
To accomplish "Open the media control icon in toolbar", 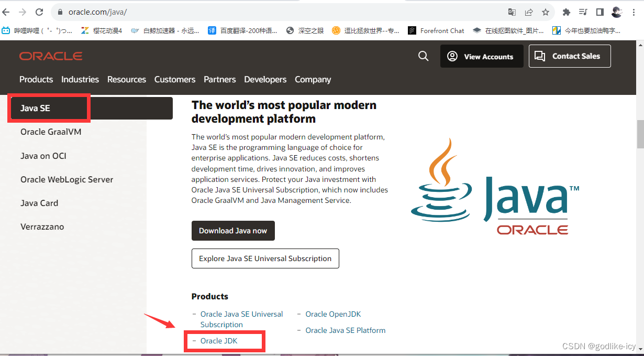I will tap(583, 12).
